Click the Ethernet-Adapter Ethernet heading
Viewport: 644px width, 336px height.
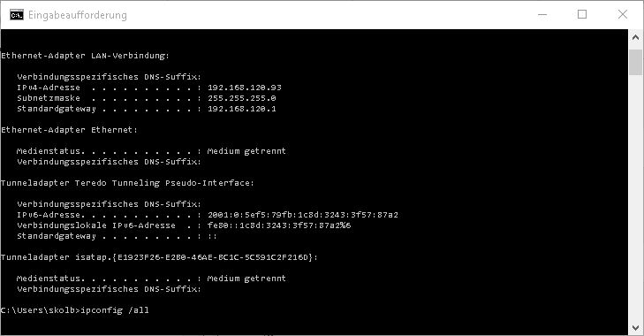pyautogui.click(x=69, y=130)
